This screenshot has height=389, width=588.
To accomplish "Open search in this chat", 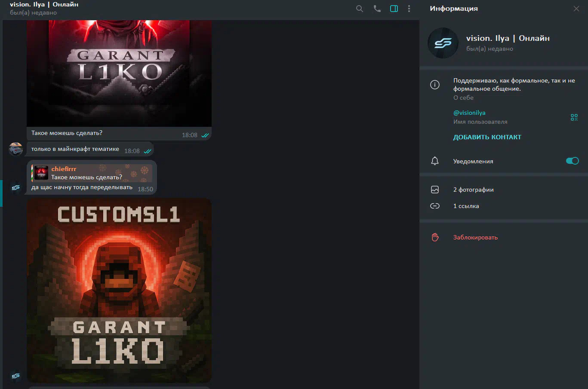I will pos(360,9).
